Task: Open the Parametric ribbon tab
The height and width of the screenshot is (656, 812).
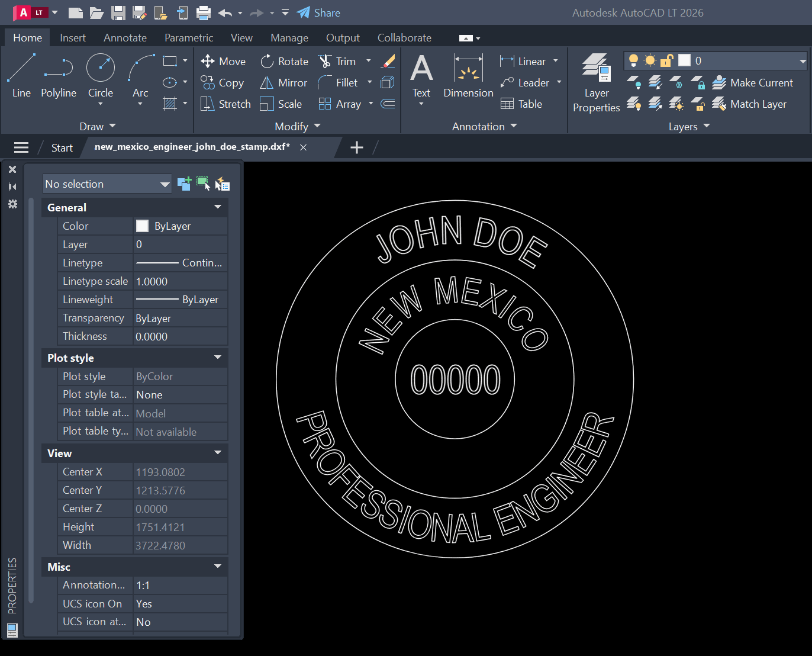Action: pos(189,37)
